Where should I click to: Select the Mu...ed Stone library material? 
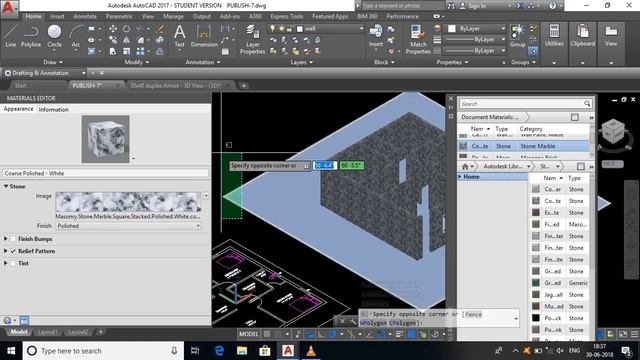(560, 306)
